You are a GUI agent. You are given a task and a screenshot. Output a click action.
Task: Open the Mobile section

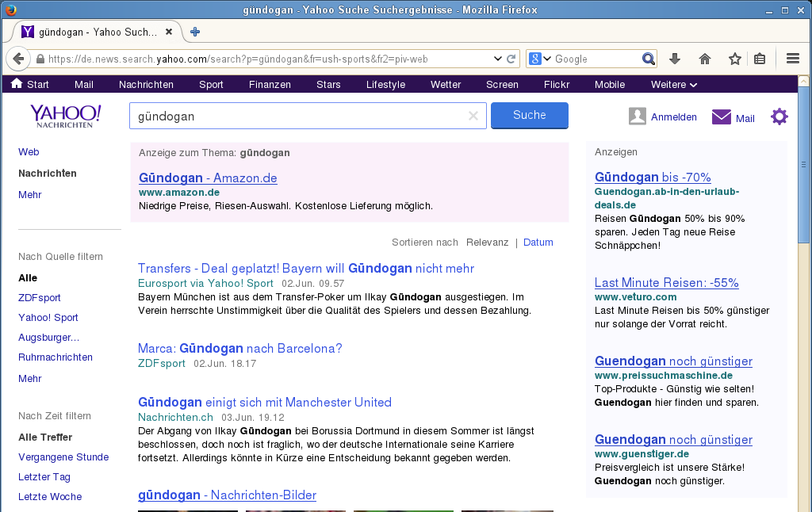click(610, 84)
